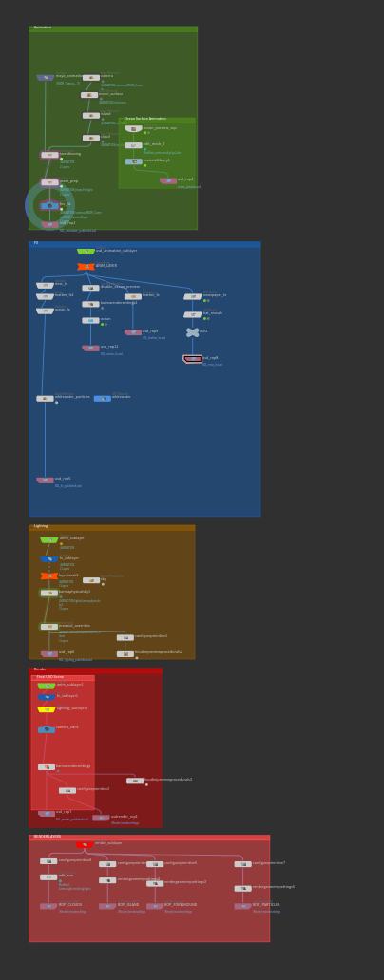384x980 pixels.
Task: Click the Ocean Surface Animation box title
Action: coord(145,119)
